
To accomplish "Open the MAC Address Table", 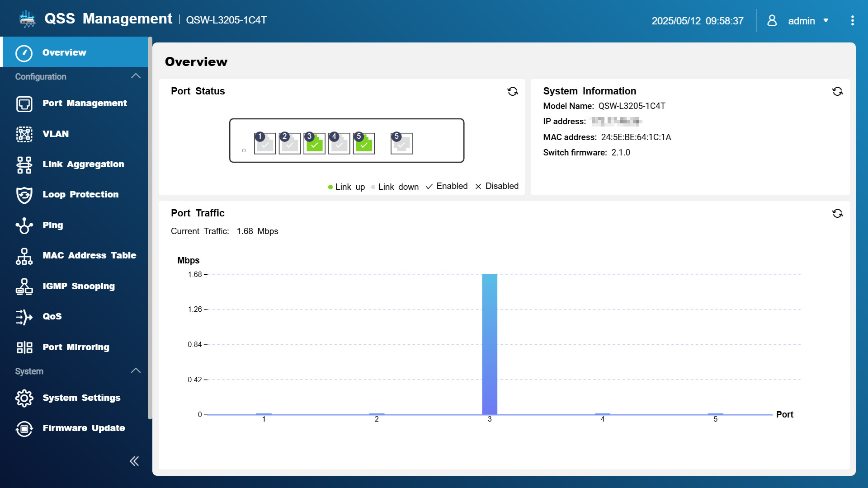I will point(89,255).
